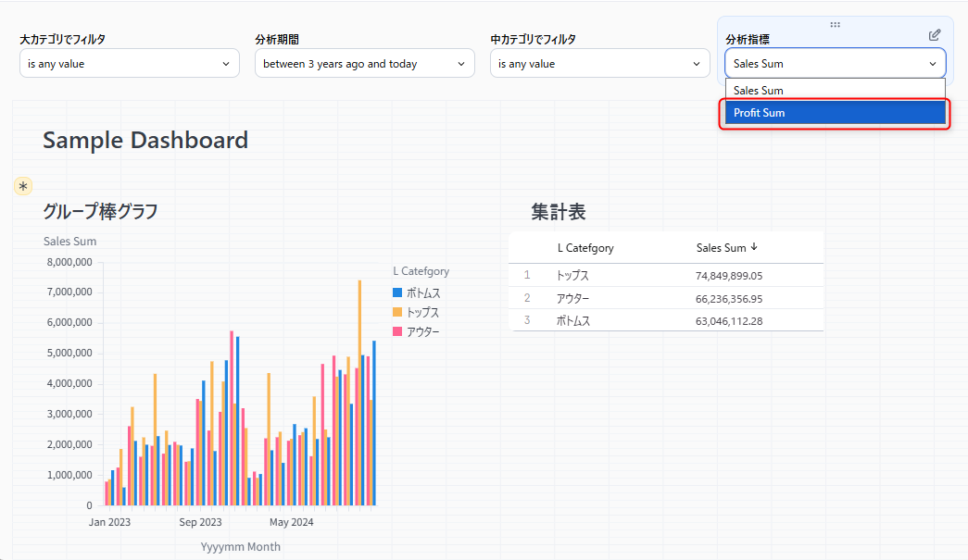Click the orange トップス legend swatch

click(x=397, y=313)
